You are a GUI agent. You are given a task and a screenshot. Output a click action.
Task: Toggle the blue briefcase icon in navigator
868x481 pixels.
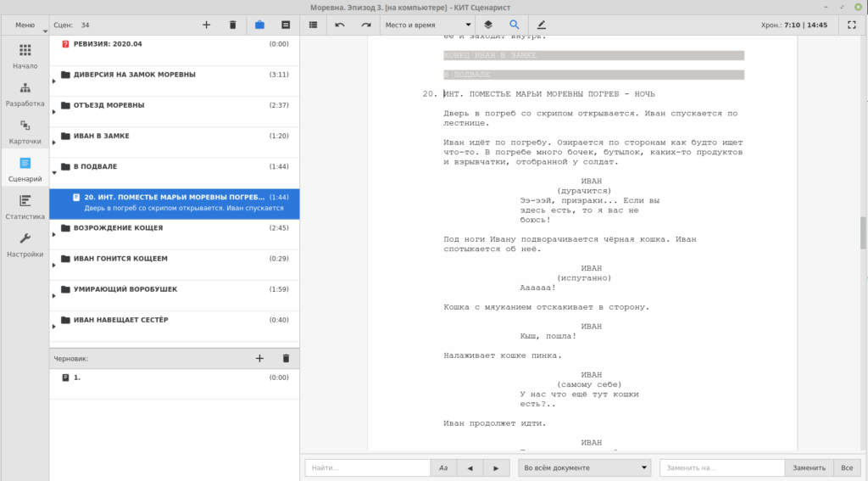tap(259, 25)
